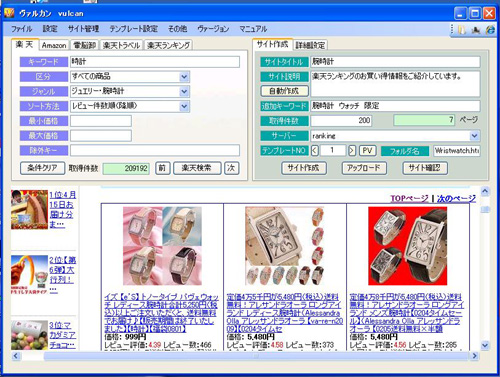The width and height of the screenshot is (500, 377).
Task: Open the イズ e'S トノータイプ watch link
Action: point(161,313)
